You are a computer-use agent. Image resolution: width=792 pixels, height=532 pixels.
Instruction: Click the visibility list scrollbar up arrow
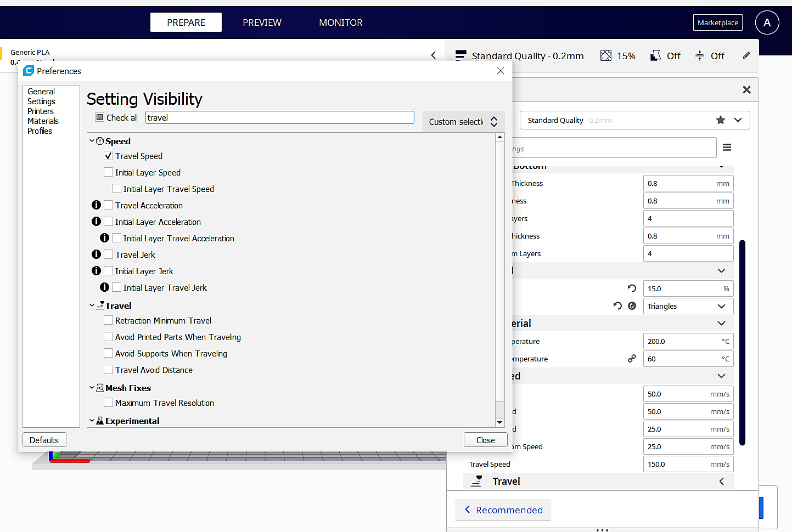[x=499, y=137]
